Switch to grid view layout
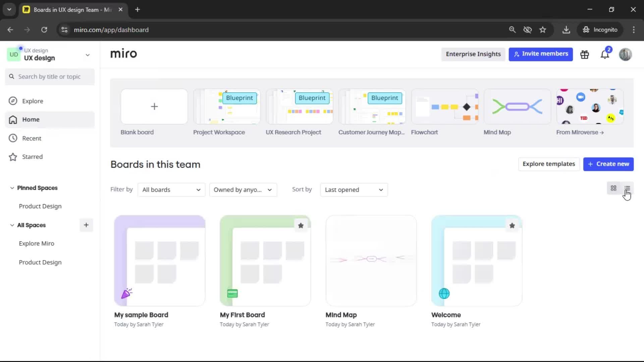644x362 pixels. (x=613, y=188)
